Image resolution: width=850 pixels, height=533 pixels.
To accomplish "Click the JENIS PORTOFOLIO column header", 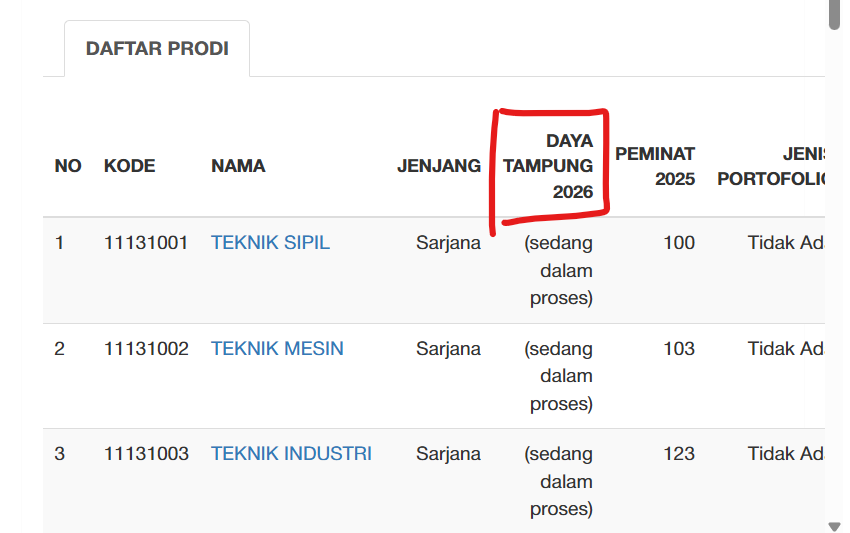I will (x=771, y=166).
